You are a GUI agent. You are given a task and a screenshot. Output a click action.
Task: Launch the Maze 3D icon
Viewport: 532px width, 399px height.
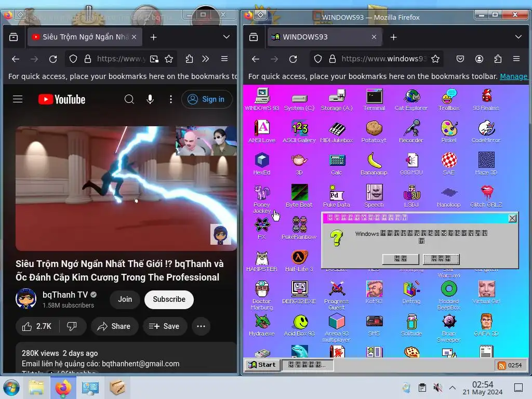tap(486, 164)
